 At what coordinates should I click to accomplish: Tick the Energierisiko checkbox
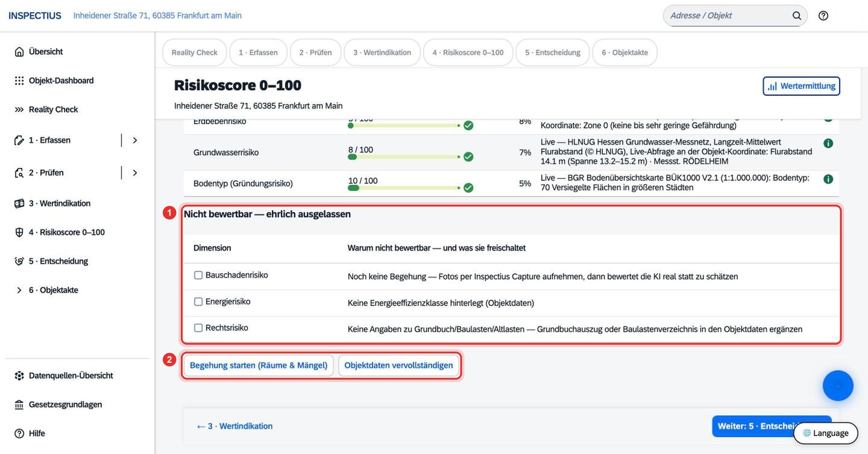point(198,302)
